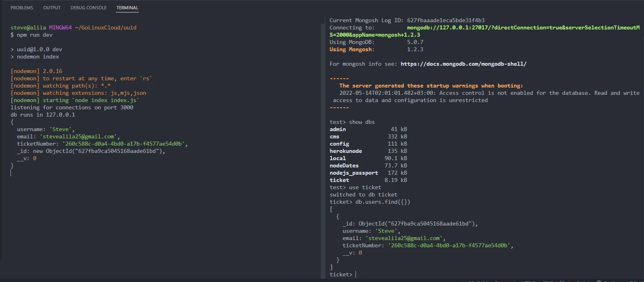Viewport: 644px width, 282px height.
Task: Switch to the PROBLEMS tab
Action: click(x=22, y=8)
